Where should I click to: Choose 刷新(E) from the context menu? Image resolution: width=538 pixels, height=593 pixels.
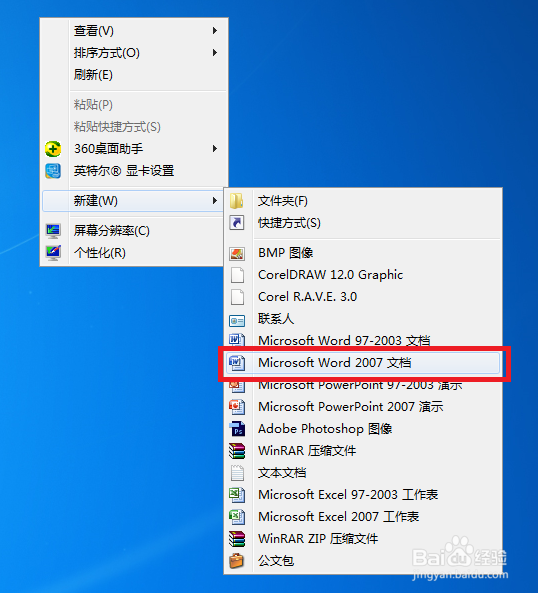point(134,75)
